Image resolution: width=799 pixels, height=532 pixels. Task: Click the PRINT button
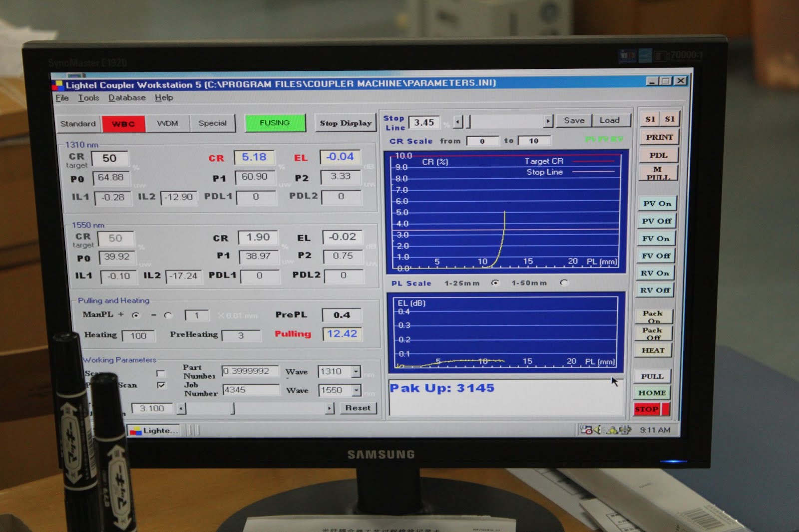coord(659,137)
